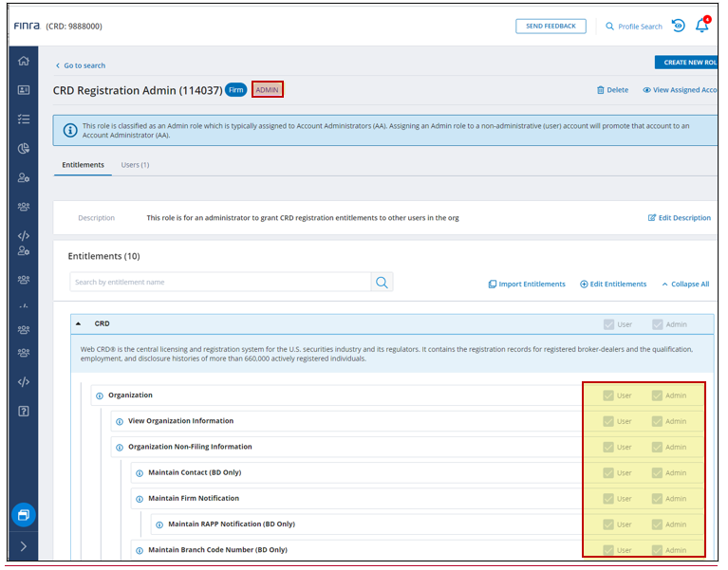Click the Send Feedback button
The height and width of the screenshot is (570, 728).
551,27
